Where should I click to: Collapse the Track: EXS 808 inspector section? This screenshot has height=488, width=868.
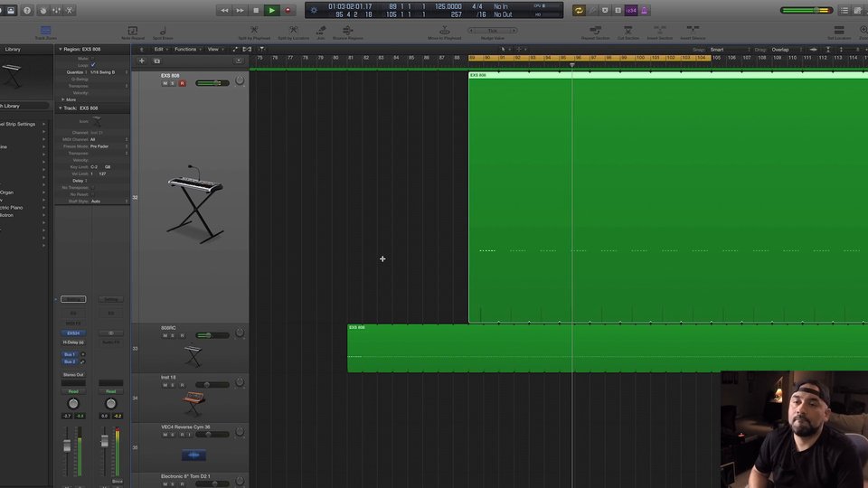coord(61,108)
